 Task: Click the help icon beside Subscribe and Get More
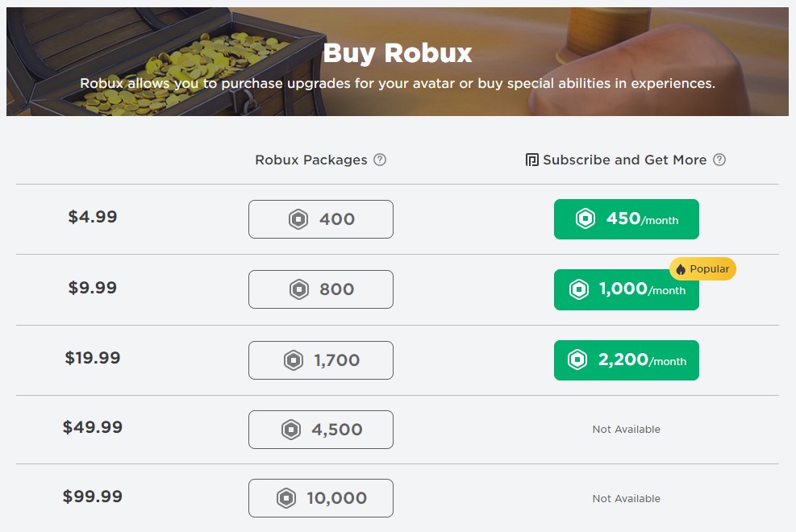click(x=719, y=160)
